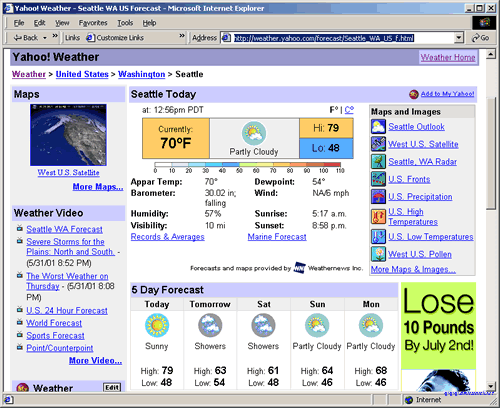Click the video icon beside Point/Counterpoint
Image resolution: width=500 pixels, height=408 pixels.
(x=20, y=347)
